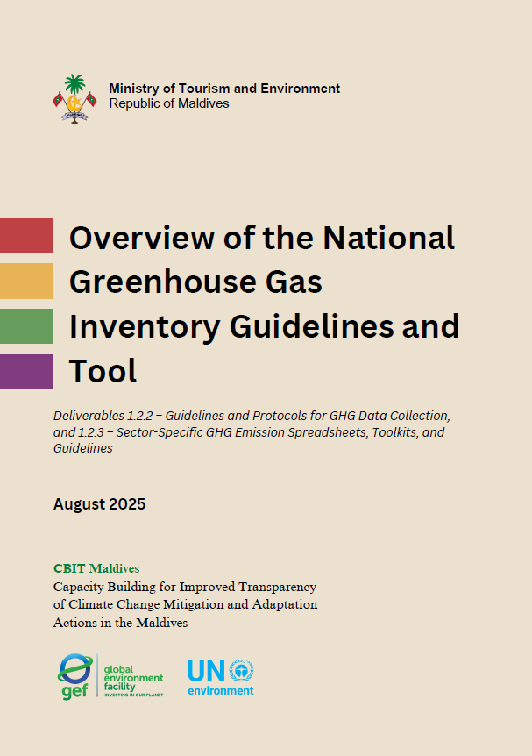Image resolution: width=532 pixels, height=756 pixels.
Task: Click the 'Greenhouse Gas' title line
Action: pyautogui.click(x=195, y=282)
